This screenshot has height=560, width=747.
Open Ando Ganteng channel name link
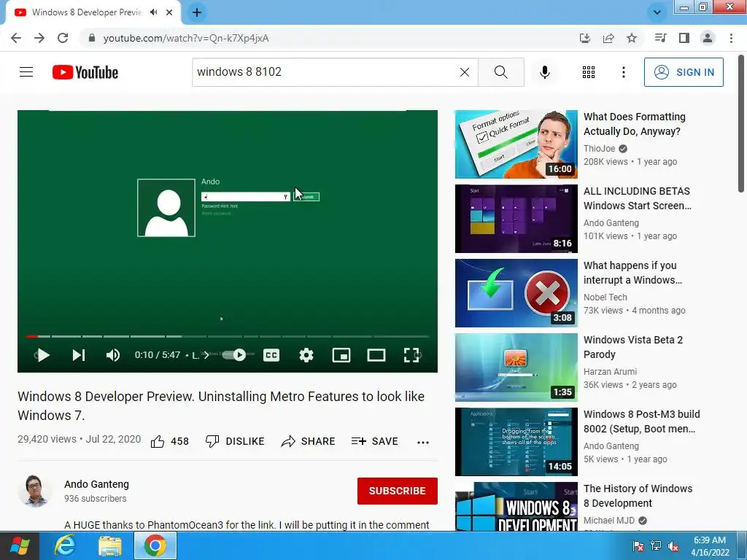click(97, 484)
